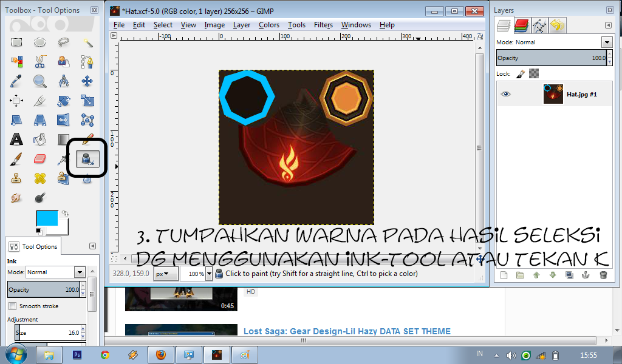622x364 pixels.
Task: Open the Tool Options tab menu button
Action: pos(92,246)
